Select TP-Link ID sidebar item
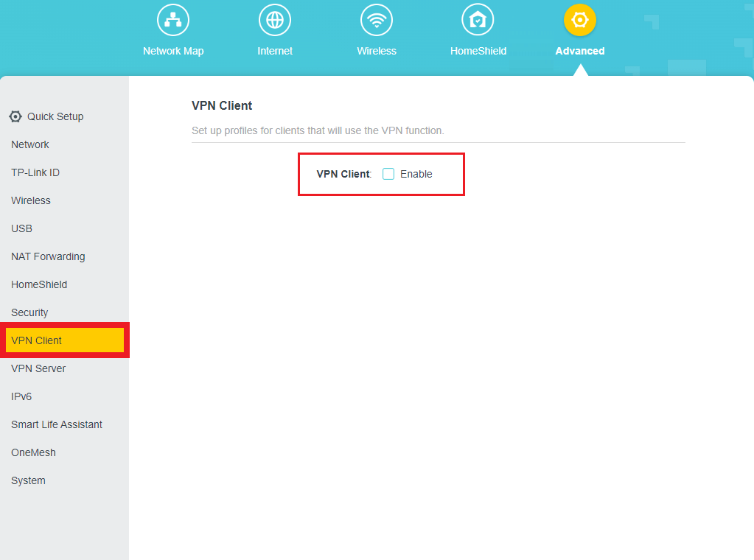 35,172
